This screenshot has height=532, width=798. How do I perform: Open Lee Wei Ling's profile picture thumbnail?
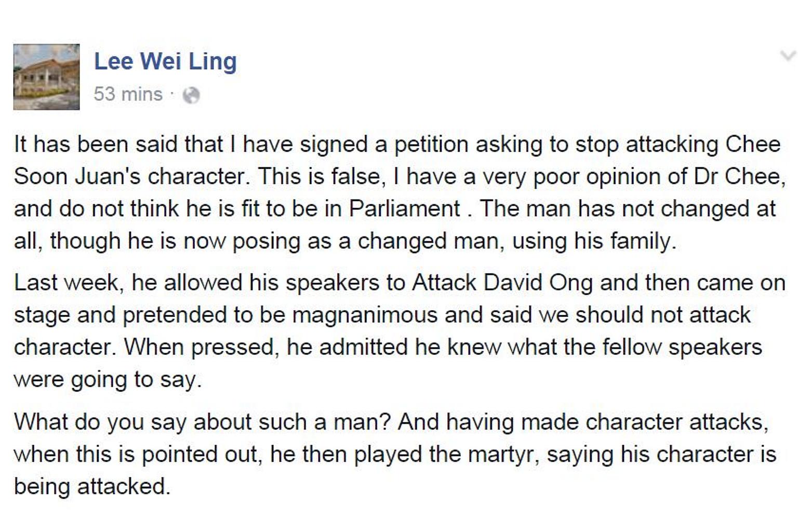[x=46, y=77]
